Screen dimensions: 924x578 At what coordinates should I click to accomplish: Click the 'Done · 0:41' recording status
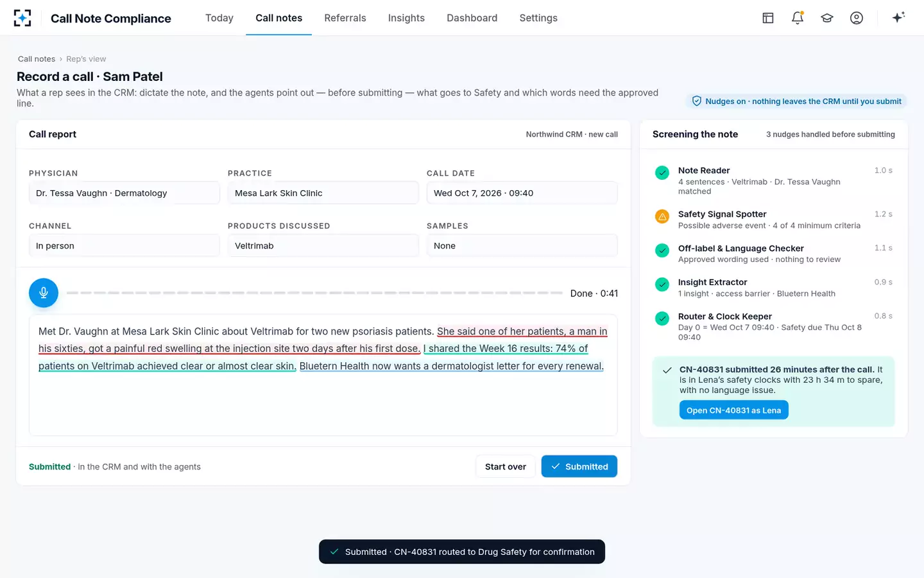594,293
